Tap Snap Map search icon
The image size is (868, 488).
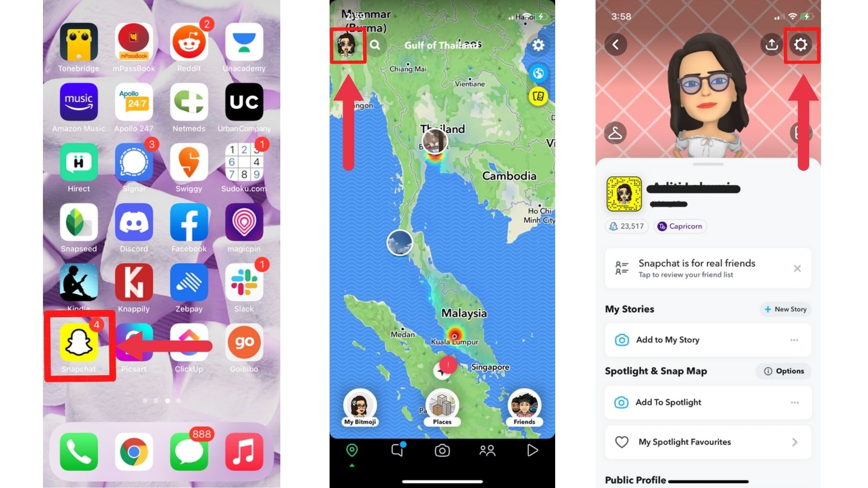(x=375, y=44)
